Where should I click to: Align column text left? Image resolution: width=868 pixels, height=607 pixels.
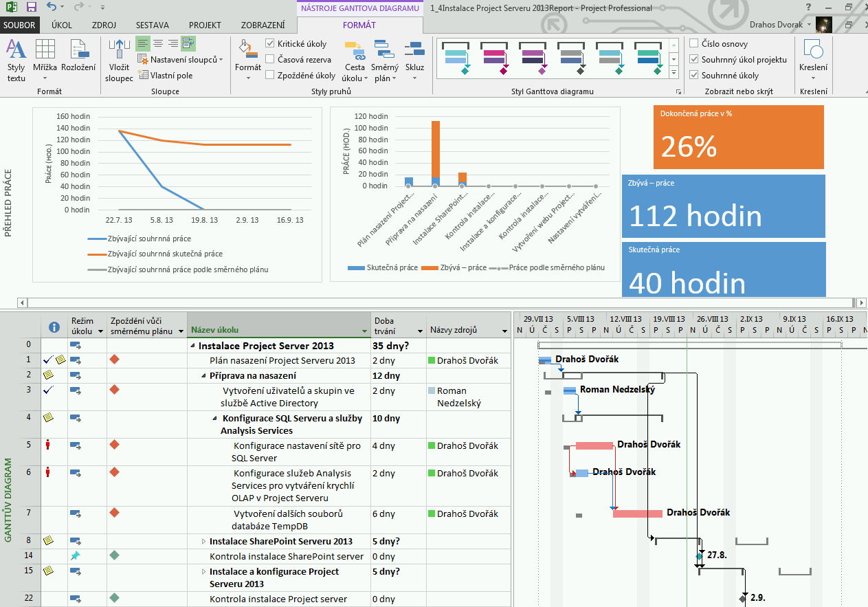[143, 43]
